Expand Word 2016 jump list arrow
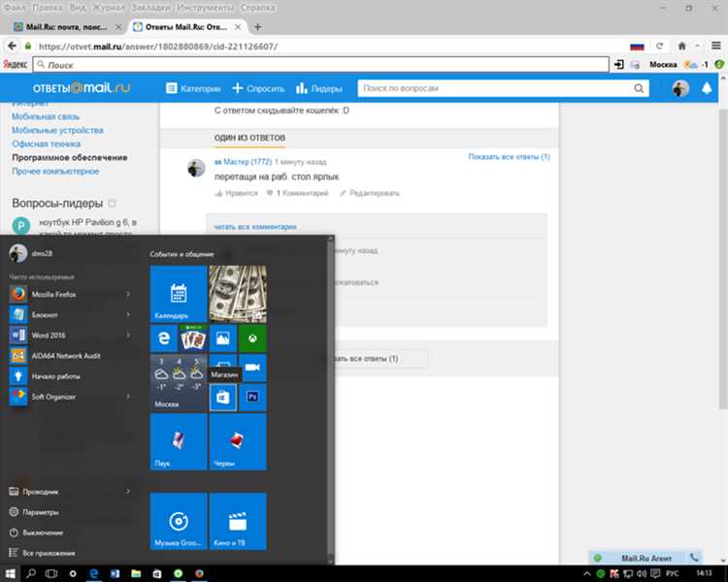 pyautogui.click(x=128, y=335)
